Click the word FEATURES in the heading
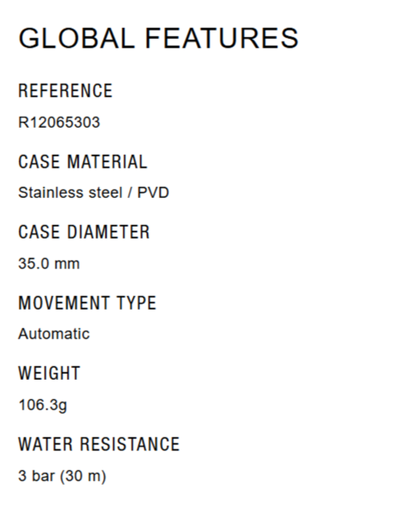 pos(222,38)
